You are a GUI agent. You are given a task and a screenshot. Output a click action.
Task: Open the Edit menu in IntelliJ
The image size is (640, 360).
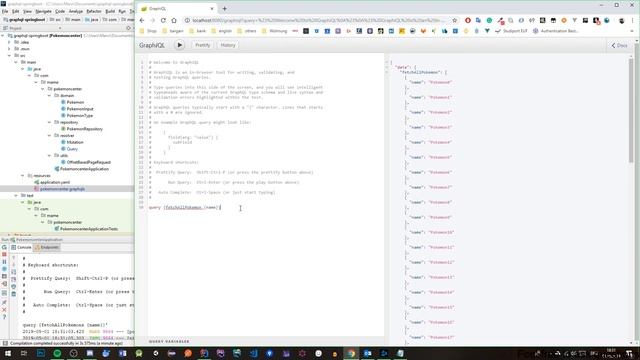click(16, 11)
